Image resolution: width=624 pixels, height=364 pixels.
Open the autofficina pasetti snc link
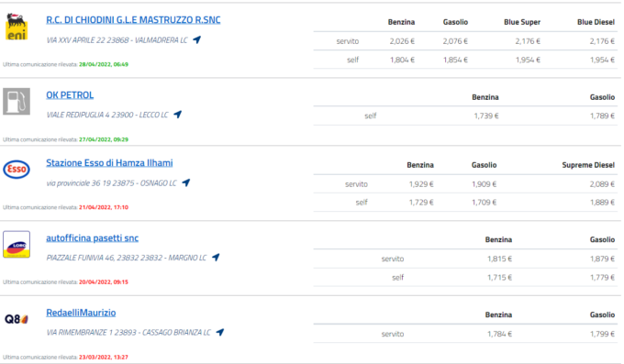93,237
